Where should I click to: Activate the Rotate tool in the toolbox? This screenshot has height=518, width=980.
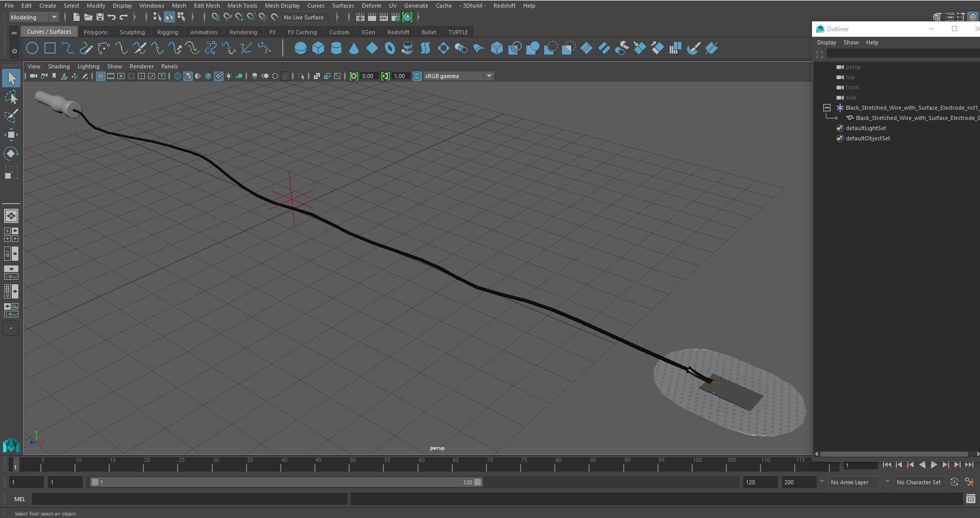(11, 154)
